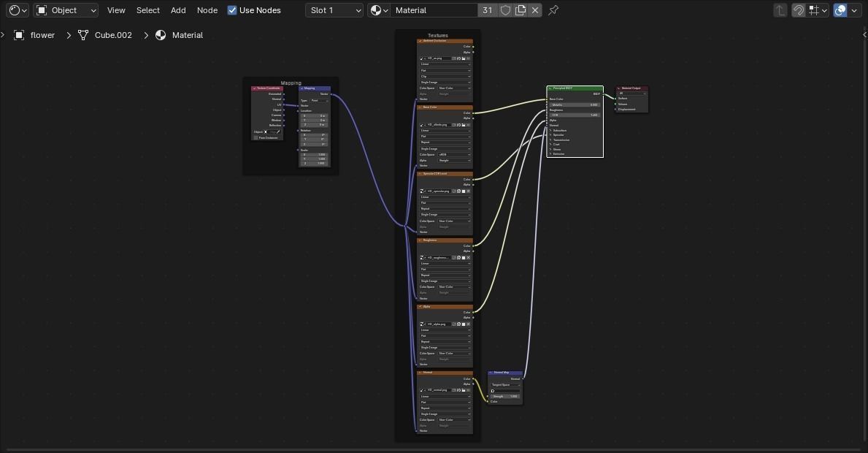The height and width of the screenshot is (453, 868).
Task: Click the new material duplicate icon
Action: pyautogui.click(x=521, y=10)
